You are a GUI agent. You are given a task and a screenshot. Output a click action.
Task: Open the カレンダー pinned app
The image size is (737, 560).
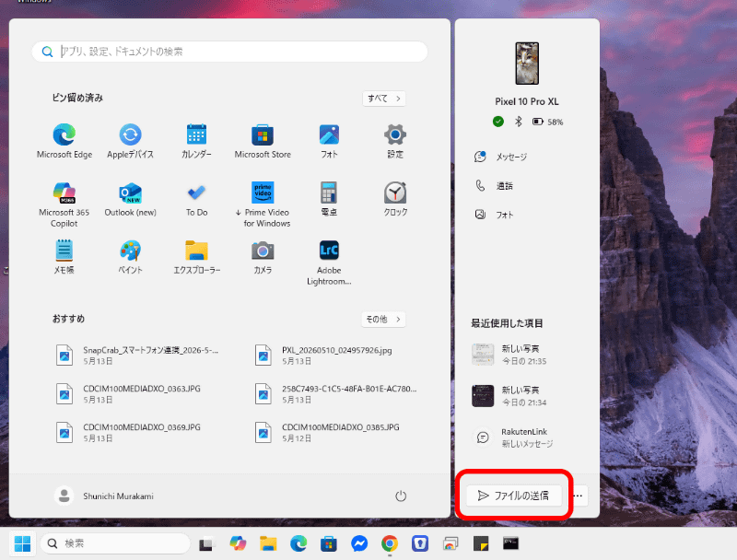coord(196,141)
